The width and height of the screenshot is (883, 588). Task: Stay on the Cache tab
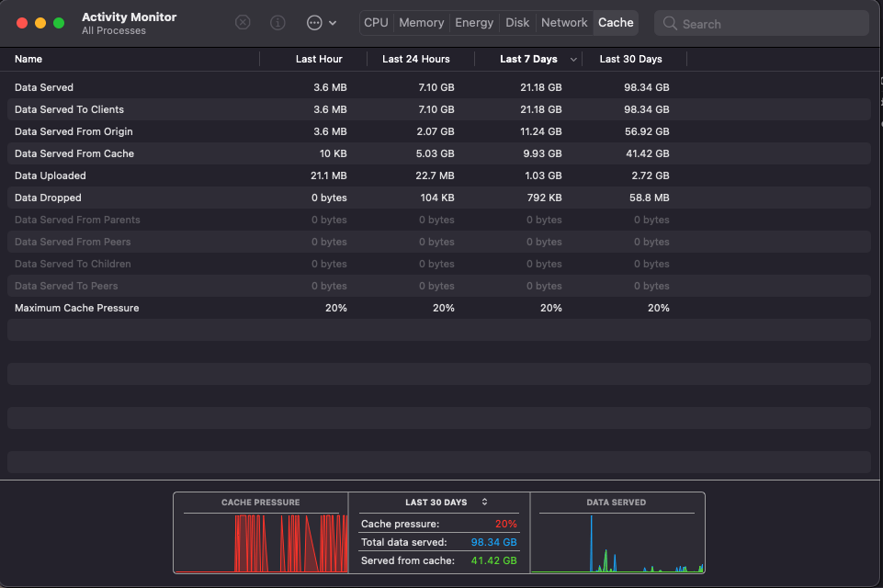pos(615,22)
